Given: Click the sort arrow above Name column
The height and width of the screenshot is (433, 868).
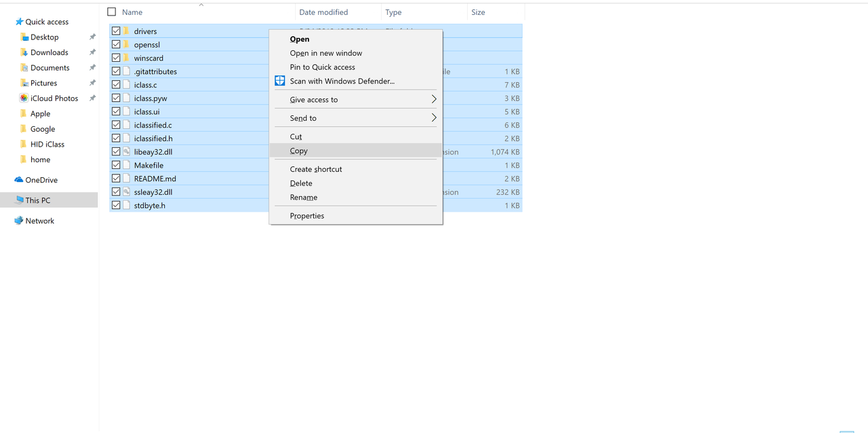Looking at the screenshot, I should [201, 5].
